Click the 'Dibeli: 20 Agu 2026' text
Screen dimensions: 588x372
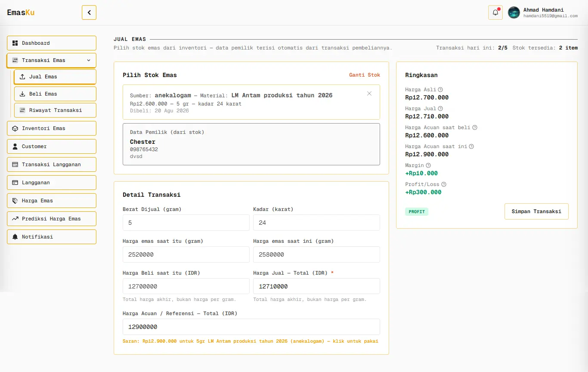pyautogui.click(x=159, y=111)
